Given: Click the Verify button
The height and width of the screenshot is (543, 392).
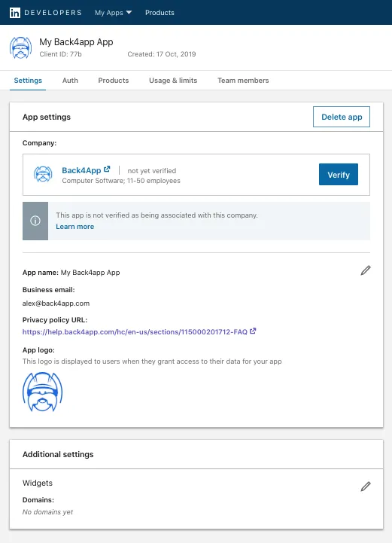Looking at the screenshot, I should point(339,175).
